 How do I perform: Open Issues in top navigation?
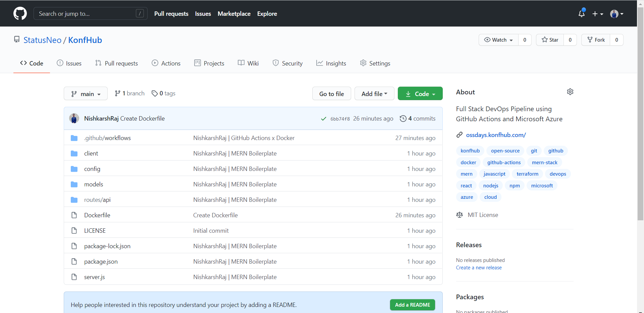(x=203, y=14)
